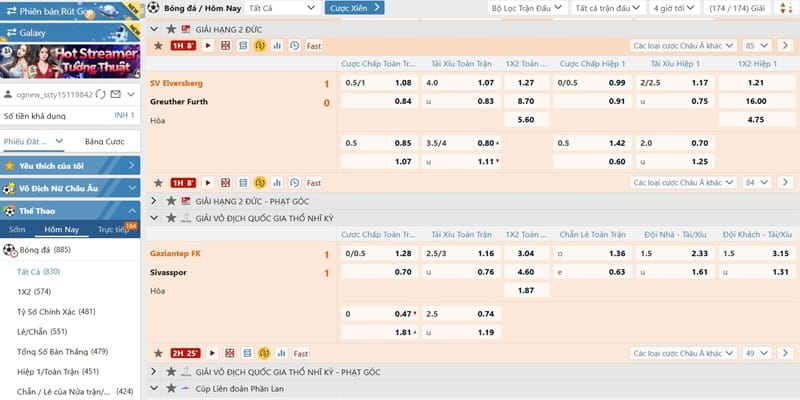Screen dimensions: 800x400
Task: Expand GIẢI HẠNG 2 ĐỨC - PHẠT GÓC chevron
Action: (154, 201)
